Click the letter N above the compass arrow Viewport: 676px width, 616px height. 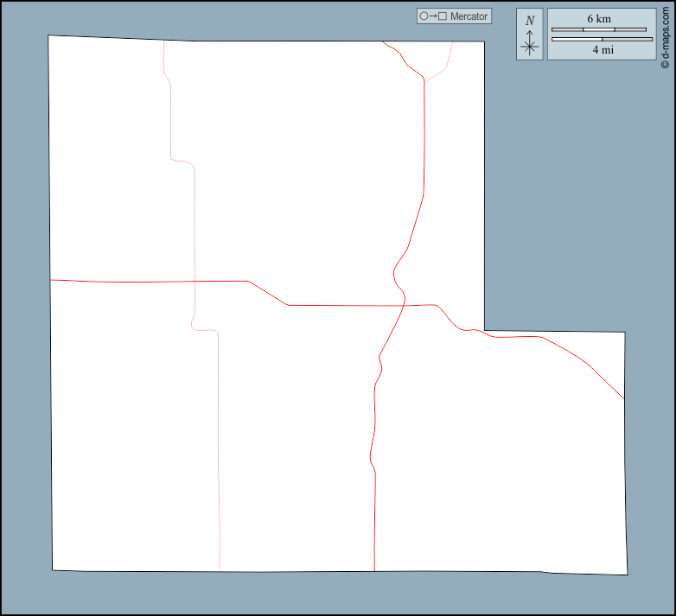[x=530, y=20]
